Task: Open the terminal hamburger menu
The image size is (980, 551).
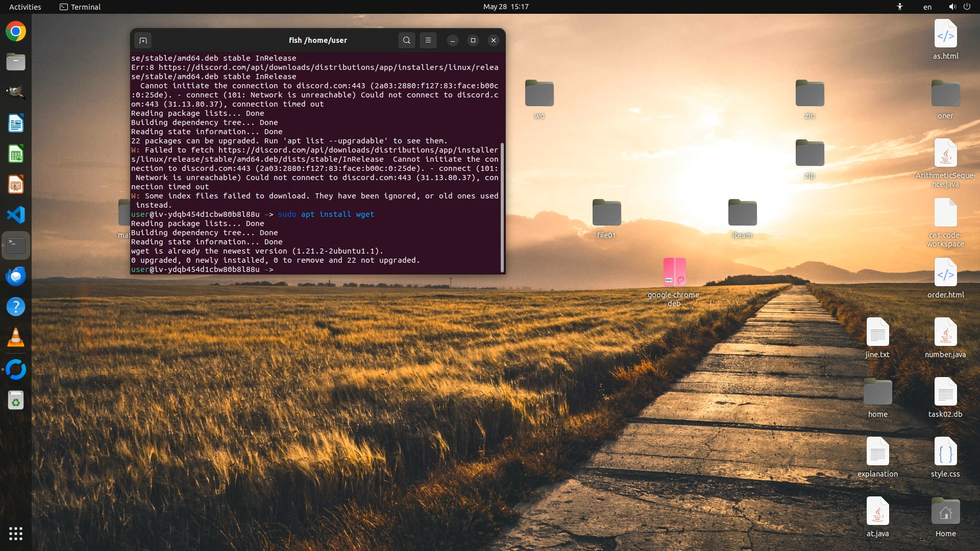Action: click(x=428, y=40)
